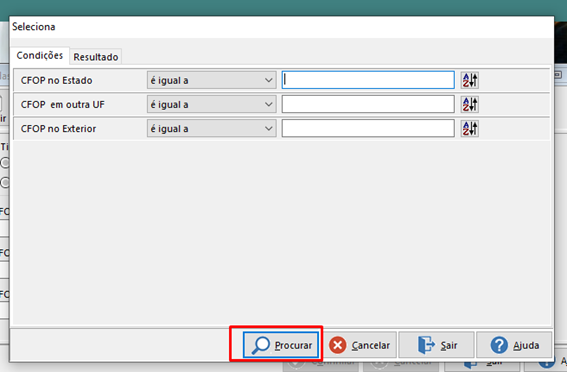Click the Seleciona dialog title
Image resolution: width=567 pixels, height=372 pixels.
[34, 27]
